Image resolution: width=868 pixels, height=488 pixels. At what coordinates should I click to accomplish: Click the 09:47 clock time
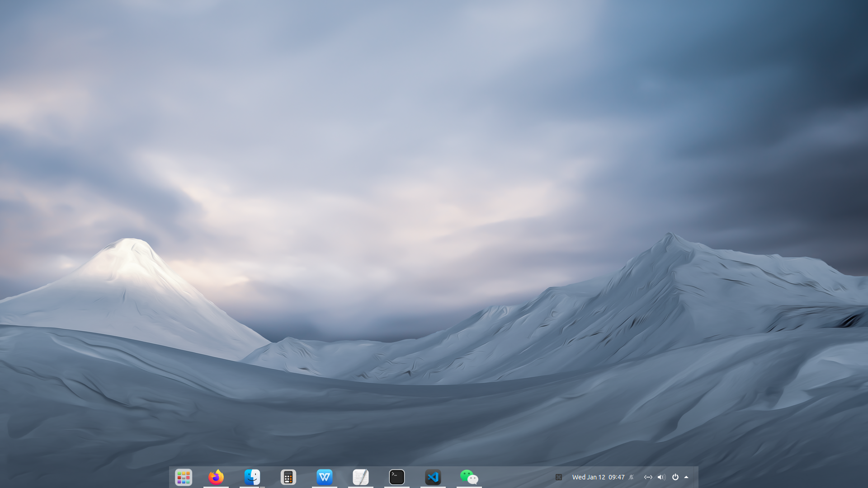616,477
